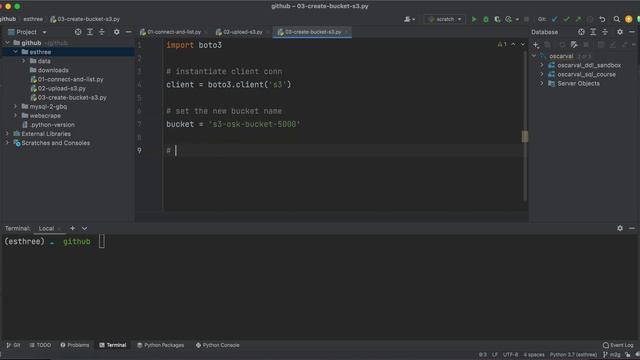Open Python Packages tool window
Screen dimensions: 640x360
(160, 345)
